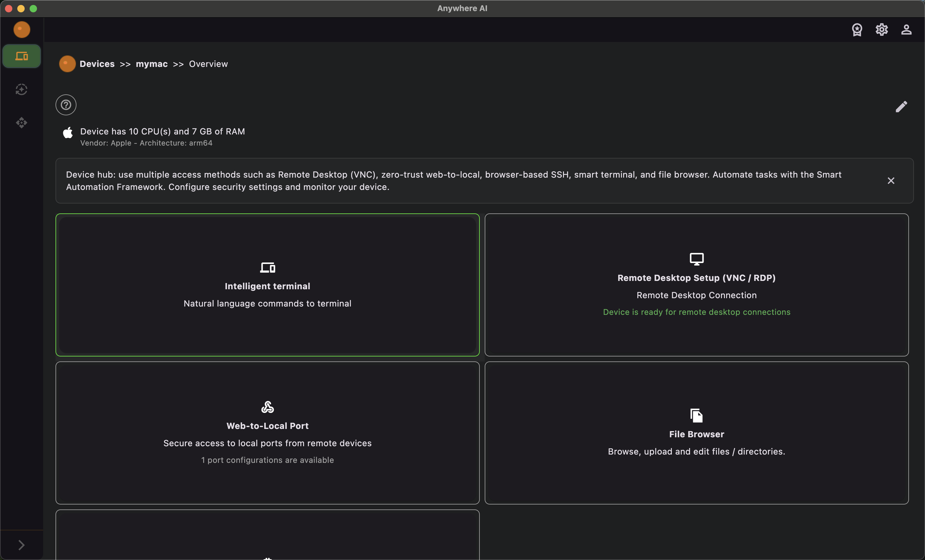Click the help question mark icon
This screenshot has height=560, width=925.
pos(66,105)
